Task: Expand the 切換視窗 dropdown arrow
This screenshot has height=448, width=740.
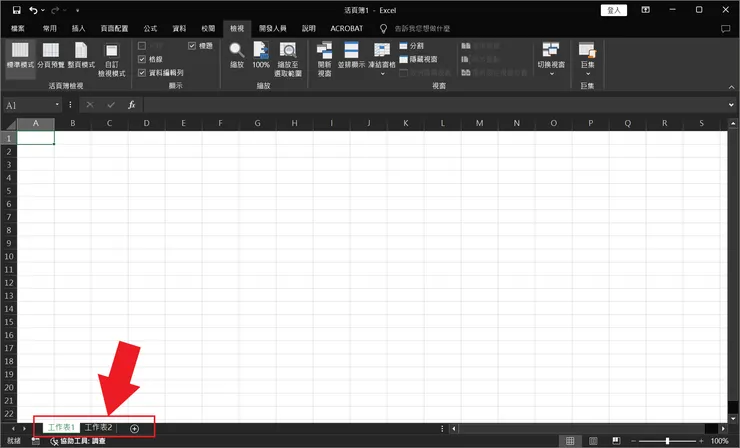Action: (551, 74)
